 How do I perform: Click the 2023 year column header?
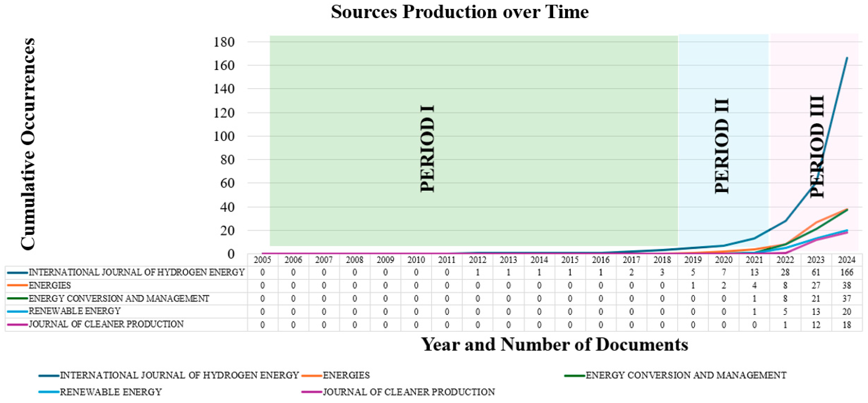(816, 260)
